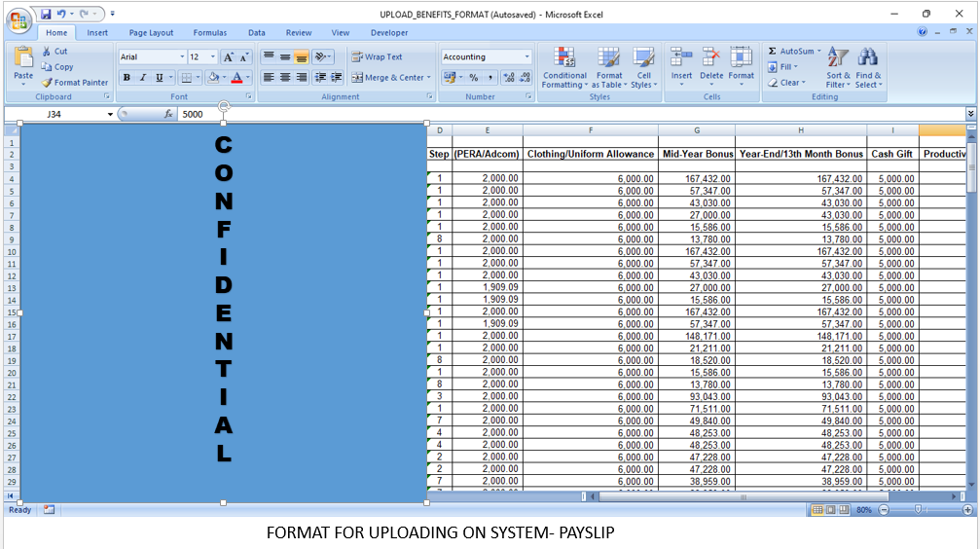The image size is (980, 549).
Task: Expand the Merge & Center dropdown arrow
Action: 429,78
